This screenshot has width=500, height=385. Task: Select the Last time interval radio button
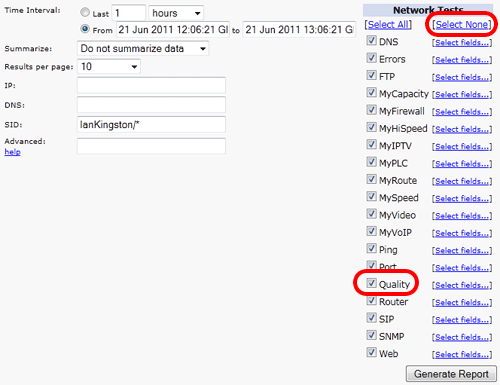pos(85,13)
